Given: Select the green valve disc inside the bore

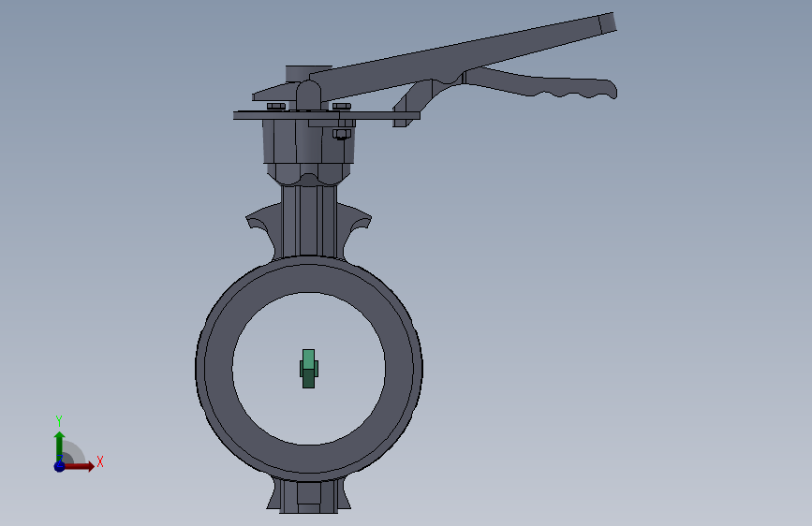Looking at the screenshot, I should (x=309, y=369).
